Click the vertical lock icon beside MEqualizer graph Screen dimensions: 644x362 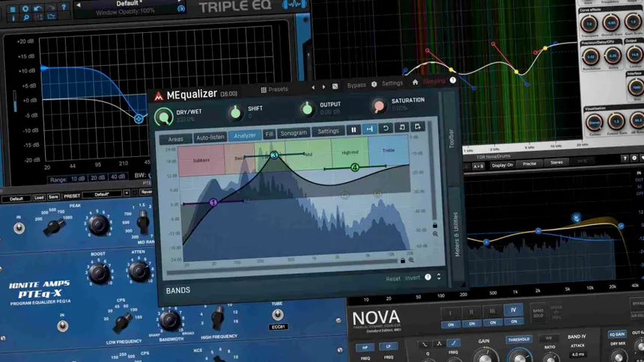coord(434,225)
